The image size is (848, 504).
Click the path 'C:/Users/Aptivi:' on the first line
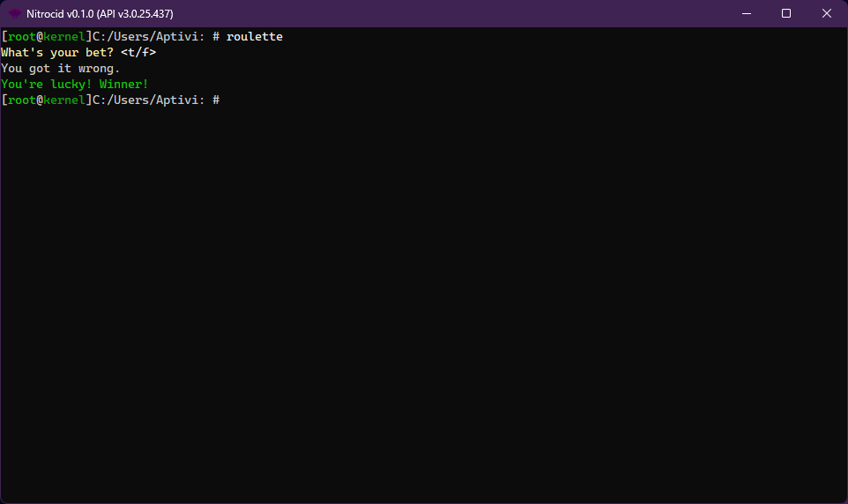(149, 37)
